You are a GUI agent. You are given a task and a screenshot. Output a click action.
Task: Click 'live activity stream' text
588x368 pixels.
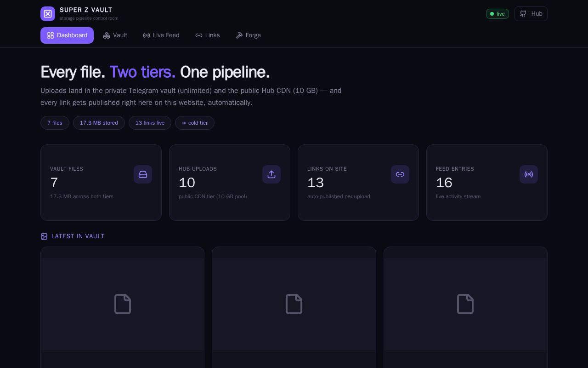(x=458, y=196)
